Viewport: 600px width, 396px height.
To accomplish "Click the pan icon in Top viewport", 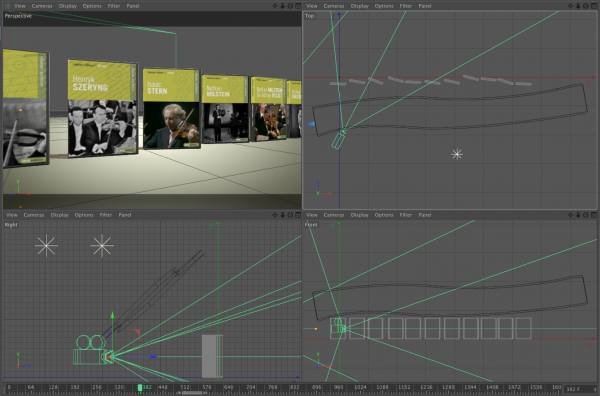I will click(571, 6).
